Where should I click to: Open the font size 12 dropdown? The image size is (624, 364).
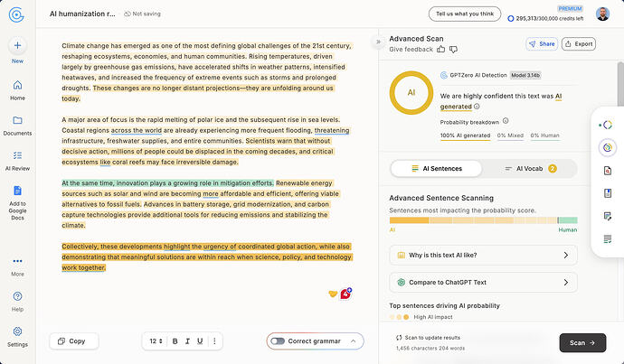click(x=156, y=341)
